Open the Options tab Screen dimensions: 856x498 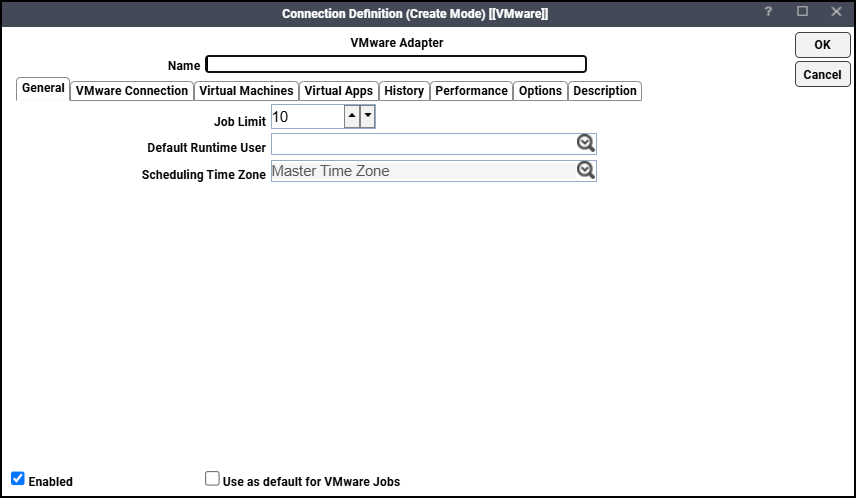pos(540,91)
